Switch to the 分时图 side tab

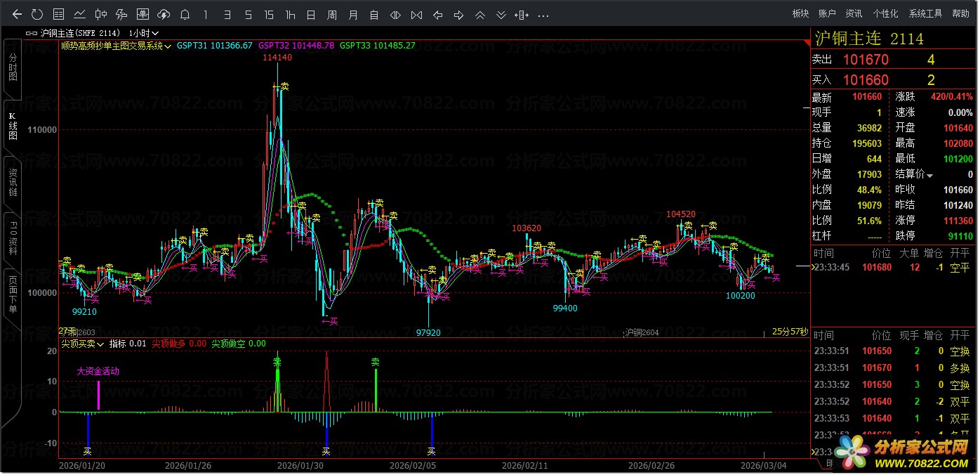13,67
